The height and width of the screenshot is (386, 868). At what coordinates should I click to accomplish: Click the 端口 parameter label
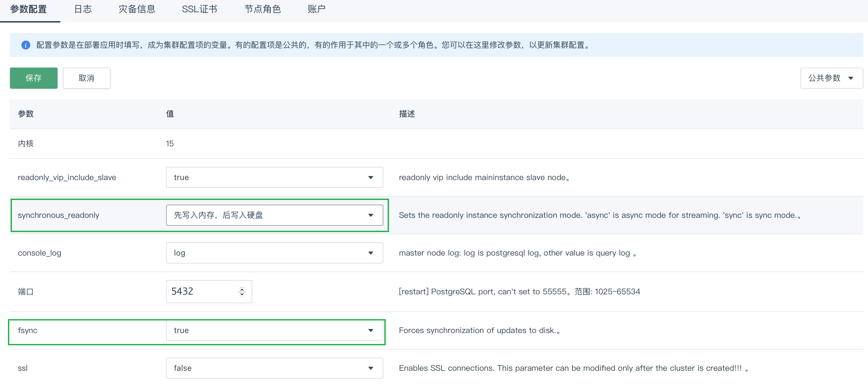[x=25, y=292]
